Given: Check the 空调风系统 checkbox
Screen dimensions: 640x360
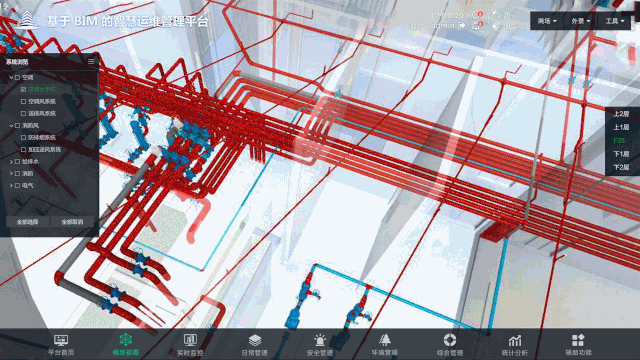Looking at the screenshot, I should click(23, 101).
